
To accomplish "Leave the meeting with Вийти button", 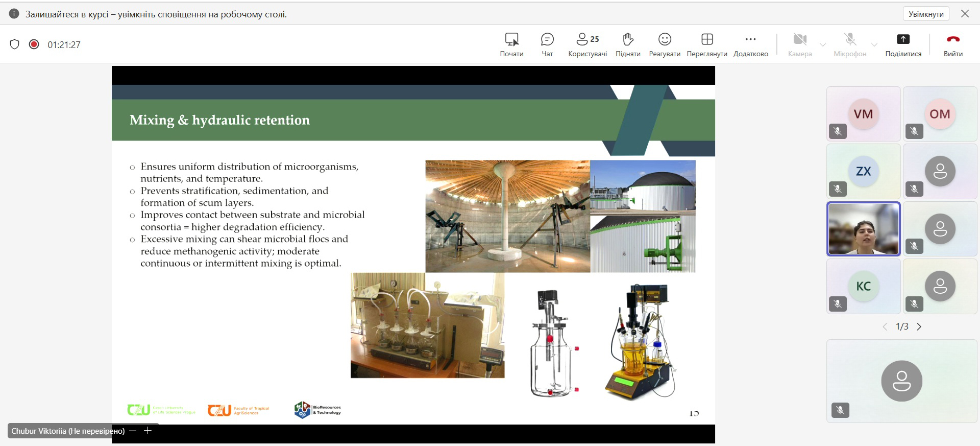I will point(953,44).
